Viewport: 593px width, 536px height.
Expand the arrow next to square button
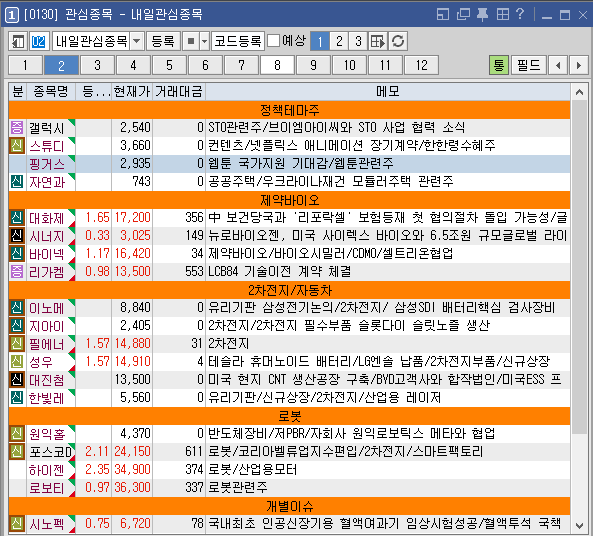pos(205,41)
